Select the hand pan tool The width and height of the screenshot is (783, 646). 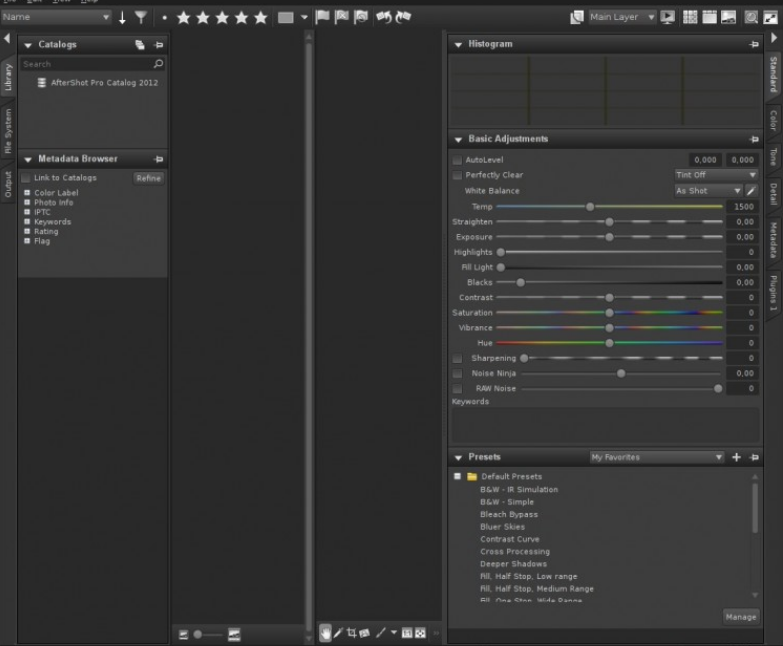(325, 633)
